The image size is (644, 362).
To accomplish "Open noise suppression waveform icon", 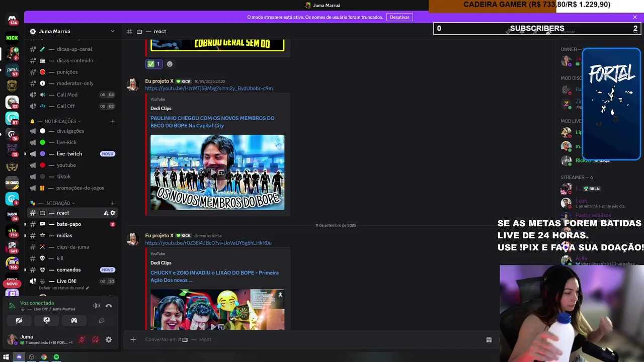I will pos(97,306).
